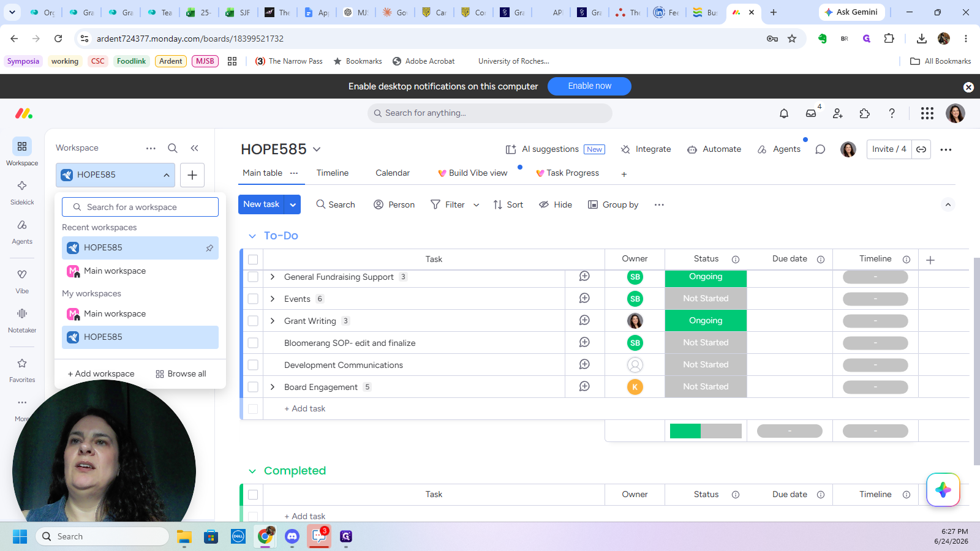Open the inbox tray icon
The height and width of the screenshot is (551, 980).
(811, 113)
